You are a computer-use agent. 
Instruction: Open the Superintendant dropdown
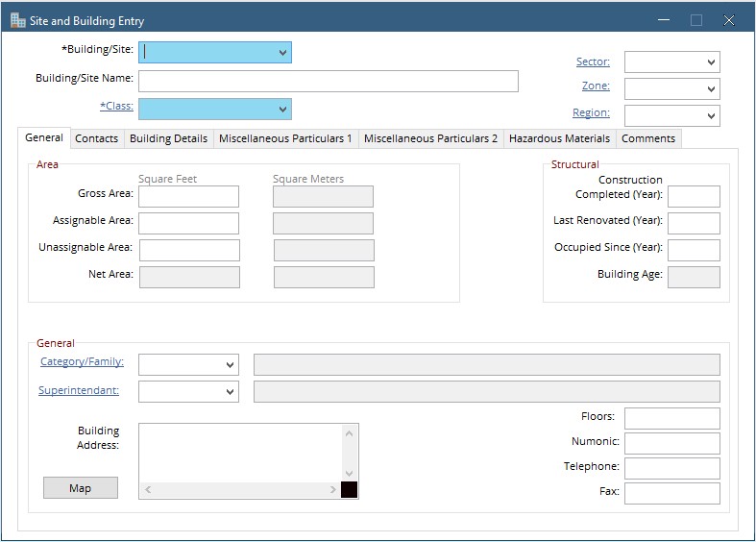coord(230,392)
